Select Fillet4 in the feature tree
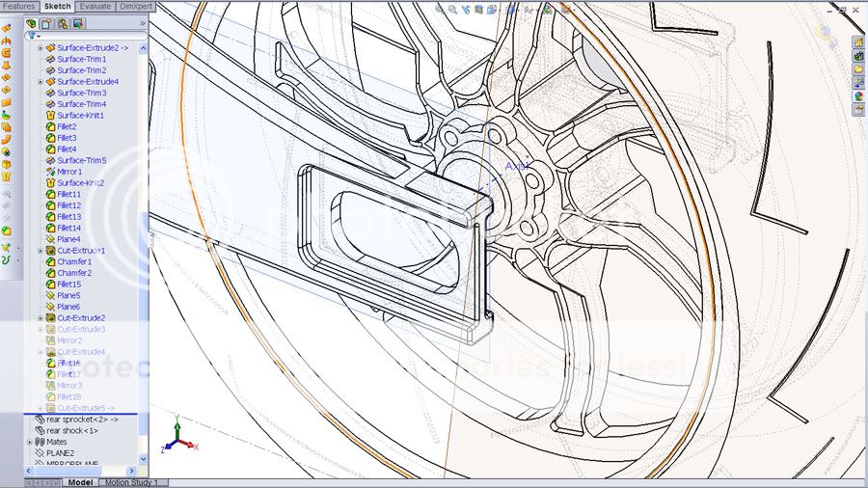 pyautogui.click(x=67, y=149)
